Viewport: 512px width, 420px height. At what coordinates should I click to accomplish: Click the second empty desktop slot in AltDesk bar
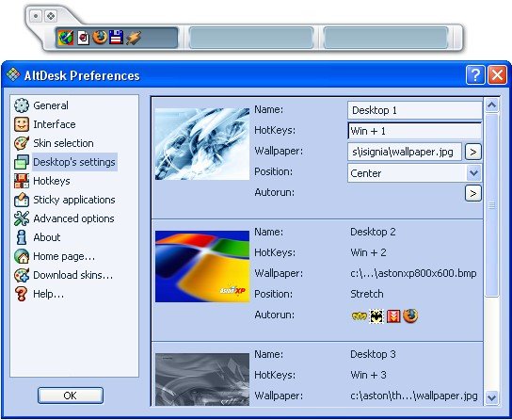251,38
